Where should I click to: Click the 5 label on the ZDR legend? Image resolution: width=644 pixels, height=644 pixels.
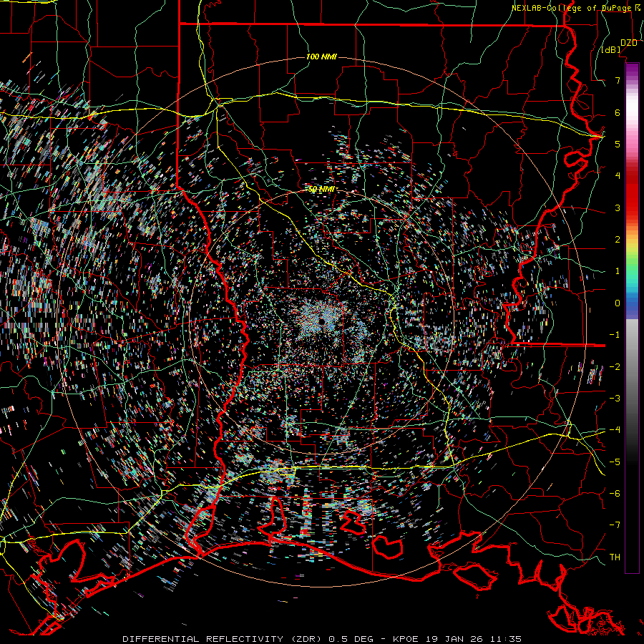point(618,144)
